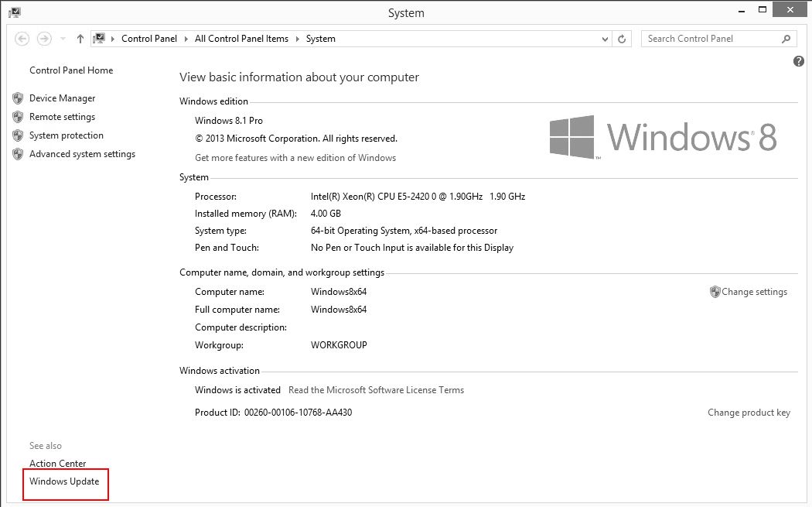Viewport: 812px width, 507px height.
Task: Expand the chevron after Control Panel breadcrumb
Action: [186, 39]
